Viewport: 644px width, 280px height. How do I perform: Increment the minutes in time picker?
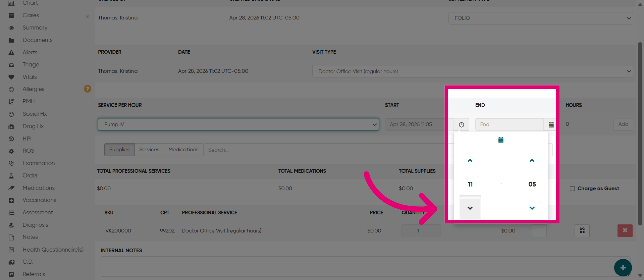[x=532, y=161]
